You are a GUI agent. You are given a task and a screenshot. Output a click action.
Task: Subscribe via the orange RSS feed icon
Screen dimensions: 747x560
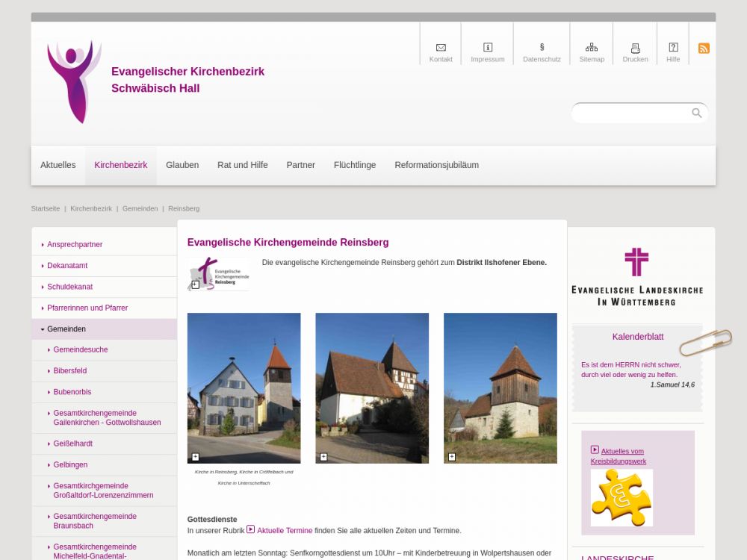[x=704, y=49]
